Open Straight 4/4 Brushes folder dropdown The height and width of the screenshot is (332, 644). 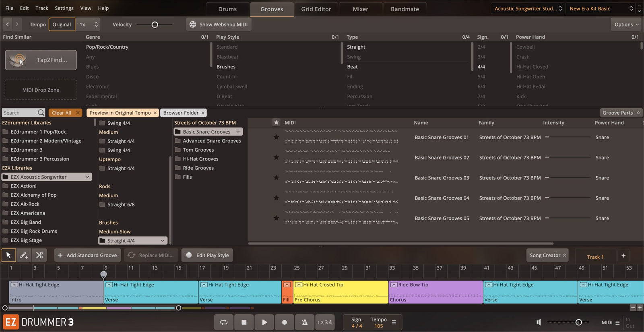[163, 241]
